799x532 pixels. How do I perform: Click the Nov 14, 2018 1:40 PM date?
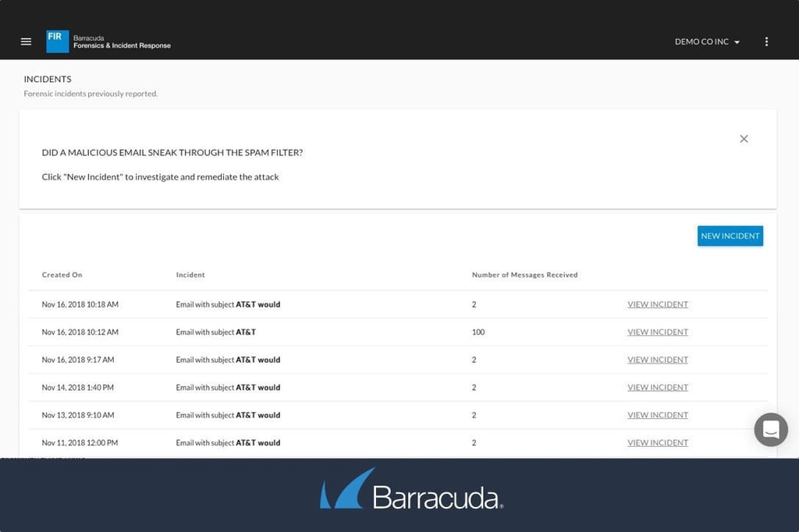point(78,387)
